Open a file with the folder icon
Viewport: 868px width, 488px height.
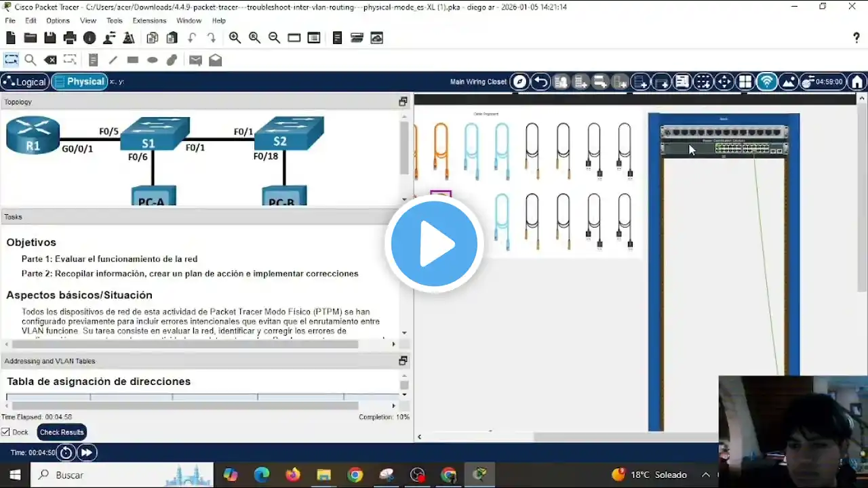pos(31,38)
